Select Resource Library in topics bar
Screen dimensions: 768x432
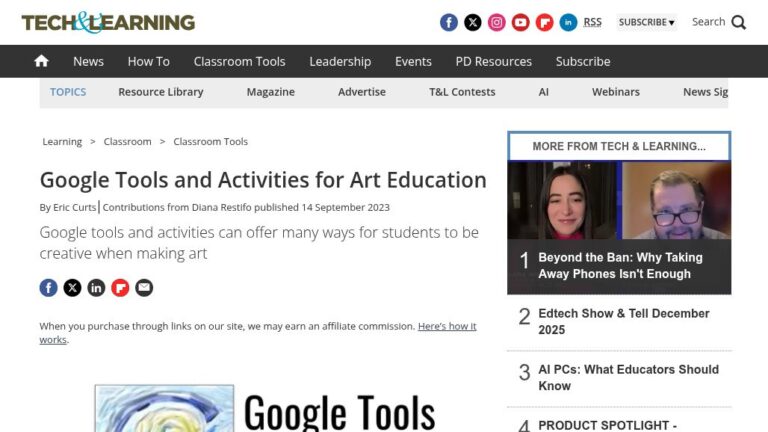coord(161,92)
